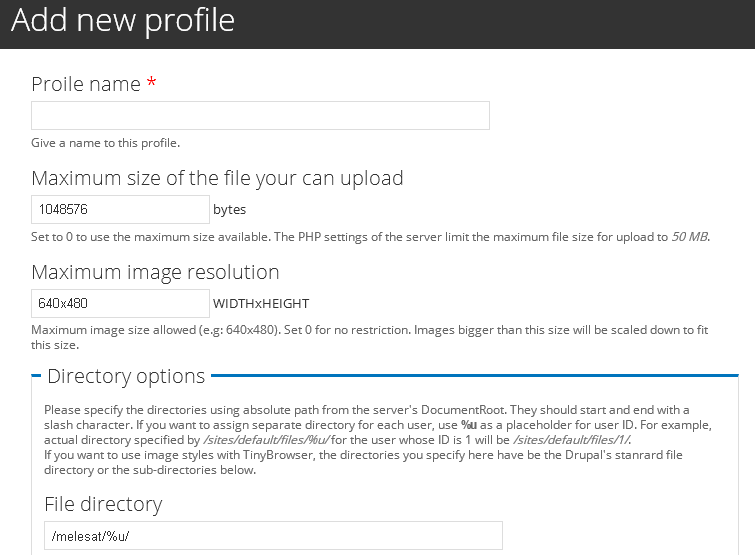Click the Add new profile page heading
This screenshot has height=555, width=755.
[x=123, y=21]
